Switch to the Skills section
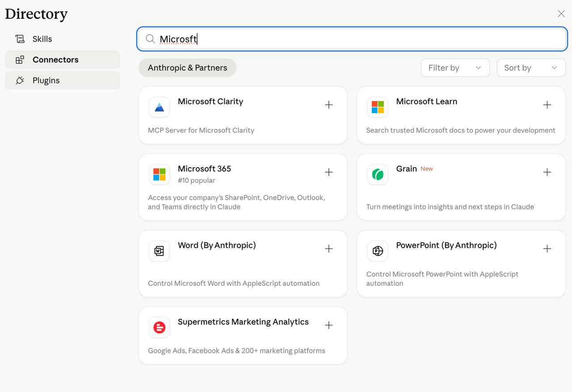This screenshot has width=572, height=392. [x=63, y=39]
